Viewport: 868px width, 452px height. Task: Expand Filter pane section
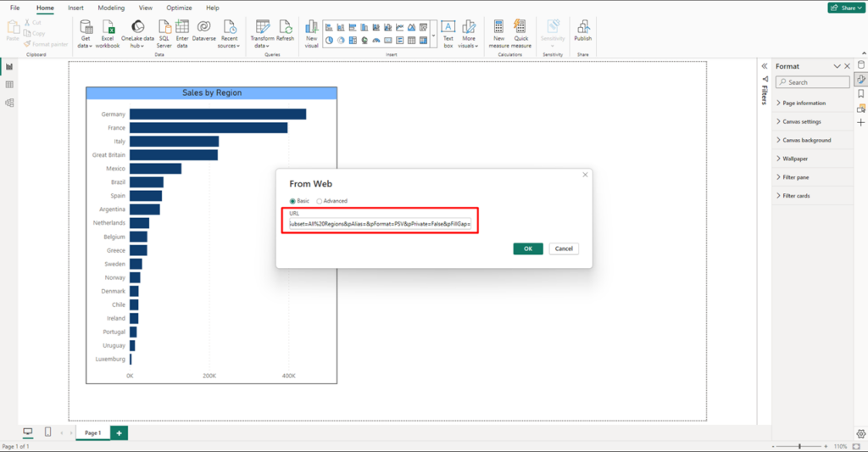(x=813, y=177)
